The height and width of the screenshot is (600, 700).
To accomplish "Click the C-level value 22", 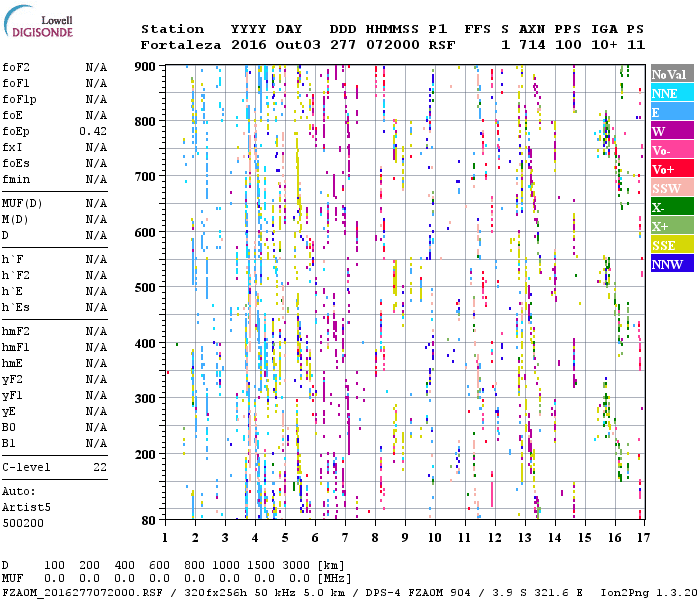I will [100, 467].
